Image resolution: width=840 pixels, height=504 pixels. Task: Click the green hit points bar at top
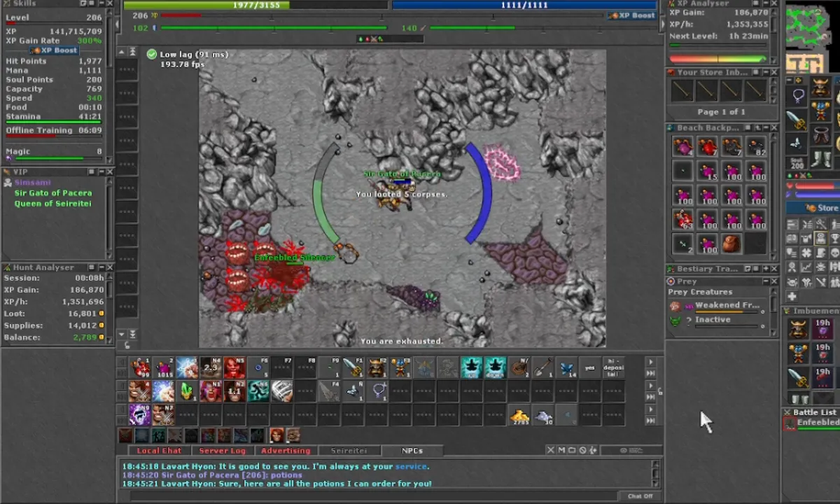pos(255,5)
